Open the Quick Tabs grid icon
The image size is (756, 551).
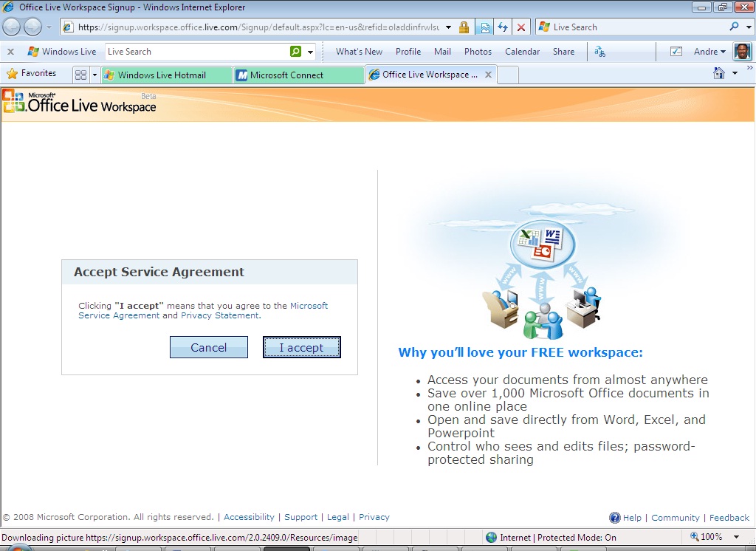(x=81, y=75)
